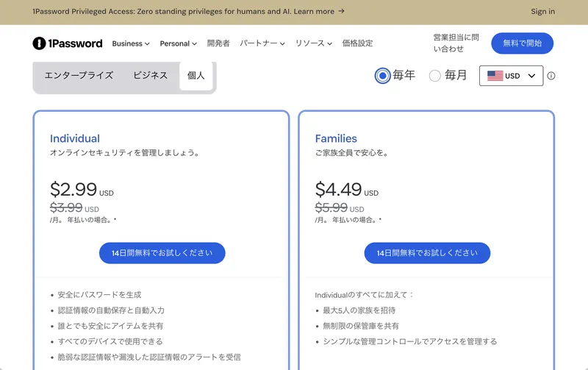Image resolution: width=588 pixels, height=370 pixels.
Task: Click the $4.49 price
Action: click(x=338, y=189)
